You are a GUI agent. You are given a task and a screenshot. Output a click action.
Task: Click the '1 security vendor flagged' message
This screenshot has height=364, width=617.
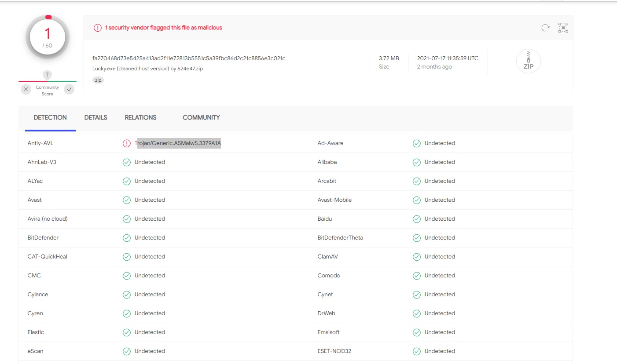coord(163,28)
